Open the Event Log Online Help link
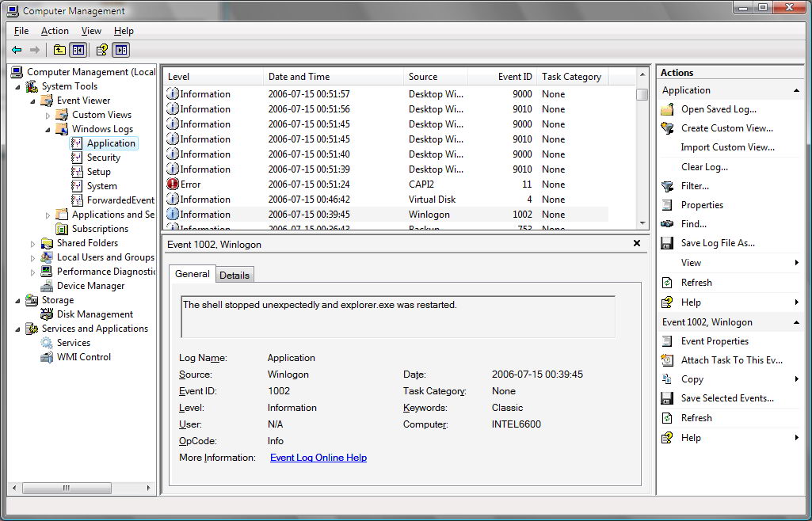The width and height of the screenshot is (812, 521). (318, 458)
